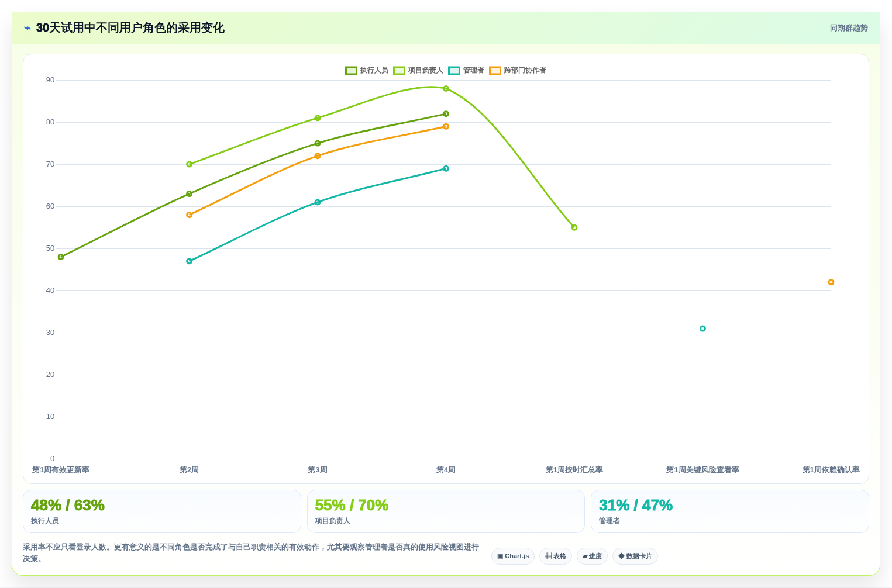Viewport: 892px width, 588px height.
Task: Select the 数据卡片 tag chip
Action: pyautogui.click(x=635, y=556)
